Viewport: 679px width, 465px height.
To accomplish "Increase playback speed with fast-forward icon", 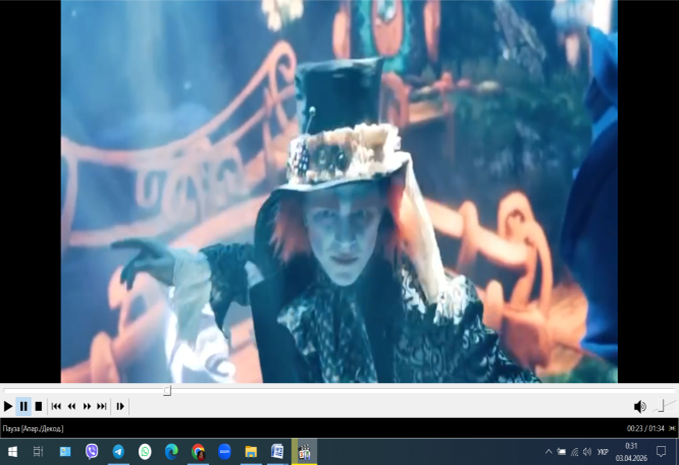I will (87, 406).
